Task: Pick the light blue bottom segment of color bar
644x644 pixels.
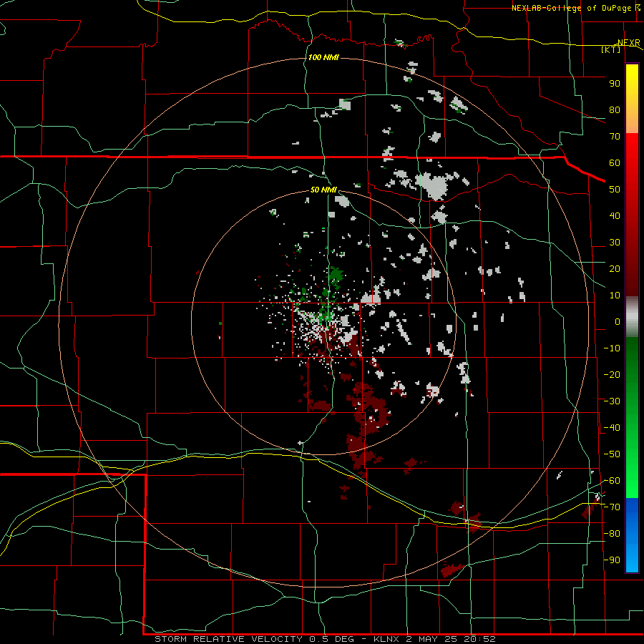Action: pos(632,559)
